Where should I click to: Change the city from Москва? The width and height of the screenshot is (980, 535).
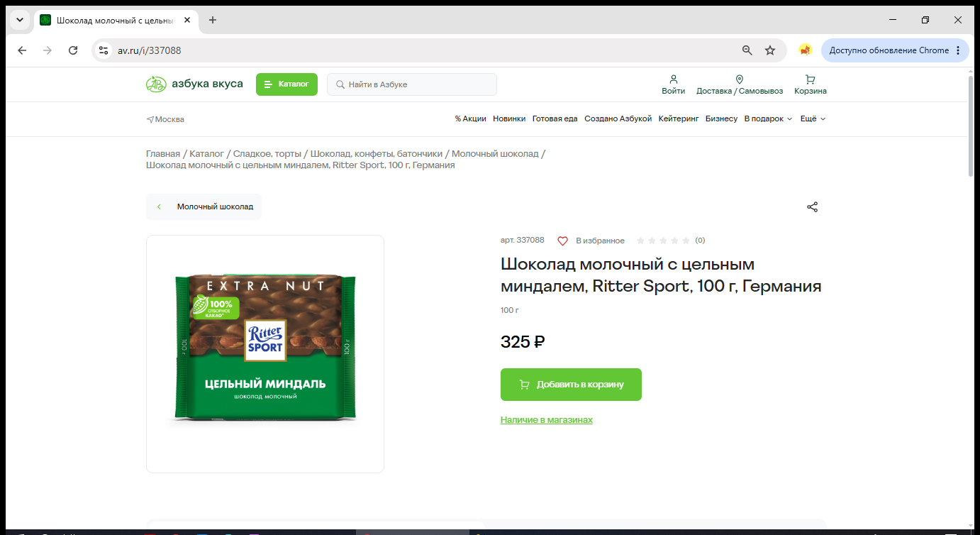[165, 119]
